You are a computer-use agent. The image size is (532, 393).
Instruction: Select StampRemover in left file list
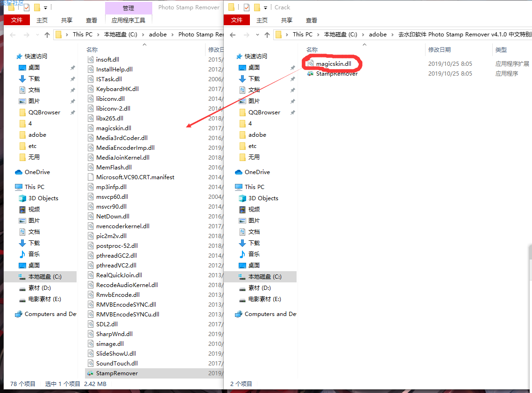pos(117,373)
